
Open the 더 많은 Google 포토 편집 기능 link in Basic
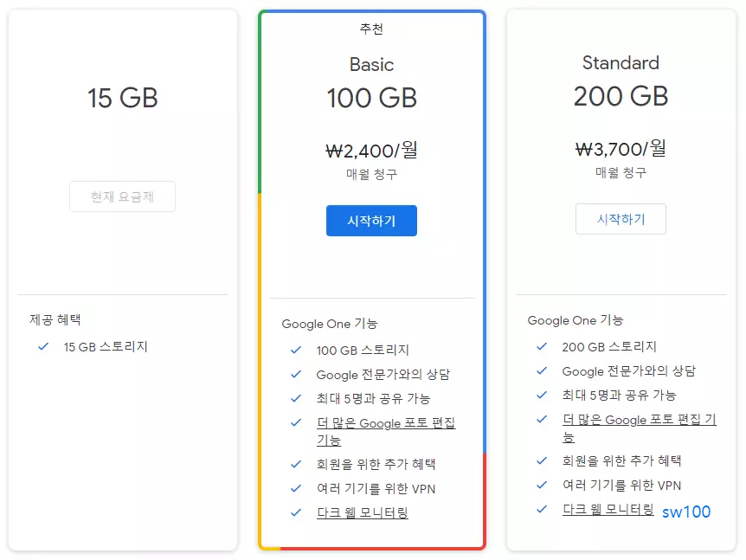386,422
